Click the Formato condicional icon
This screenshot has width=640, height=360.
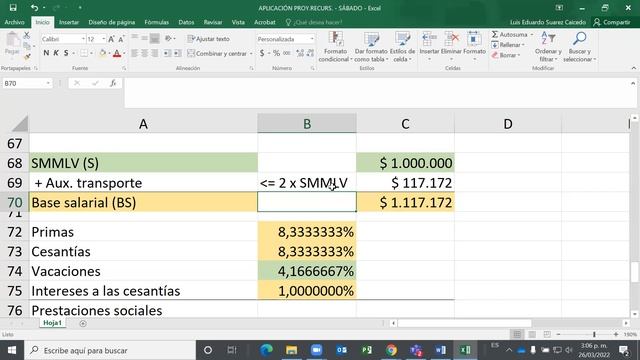pos(335,47)
